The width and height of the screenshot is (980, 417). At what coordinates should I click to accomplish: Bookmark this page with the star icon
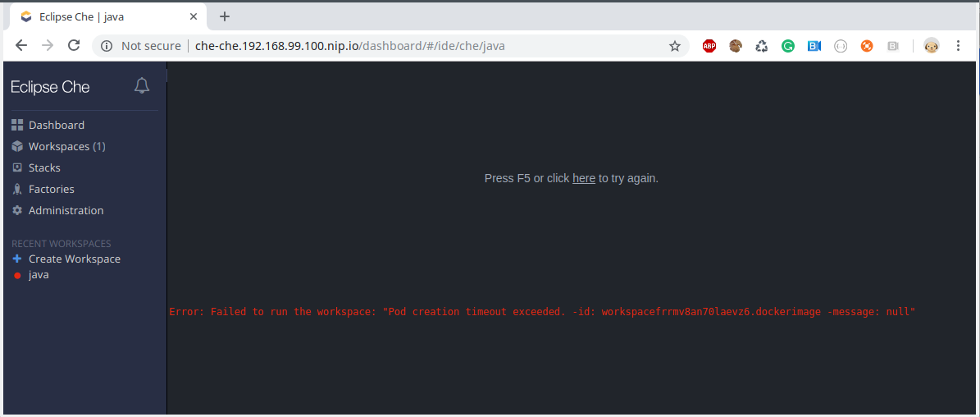pos(674,46)
